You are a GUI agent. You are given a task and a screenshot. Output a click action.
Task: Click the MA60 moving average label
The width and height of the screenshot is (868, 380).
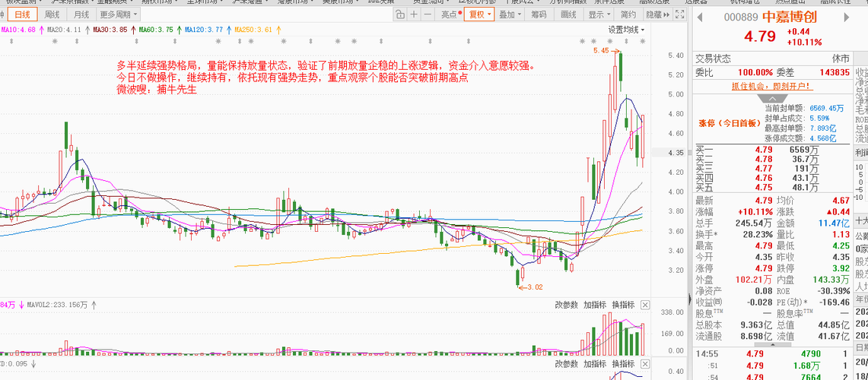[156, 30]
